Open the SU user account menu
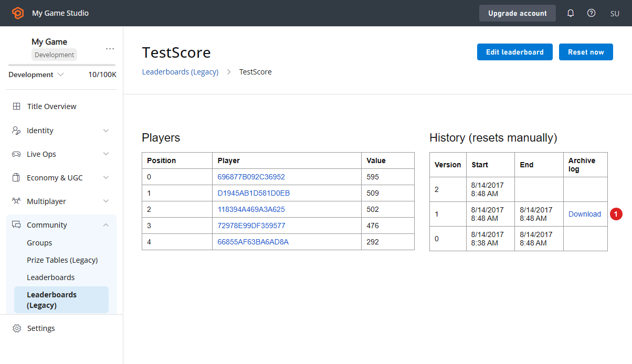The image size is (632, 364). 615,14
